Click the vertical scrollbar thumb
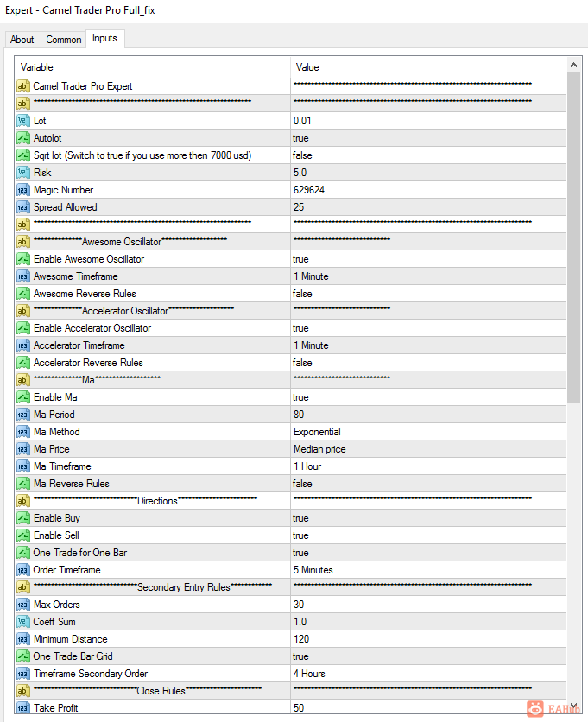This screenshot has height=722, width=588. pos(573,237)
